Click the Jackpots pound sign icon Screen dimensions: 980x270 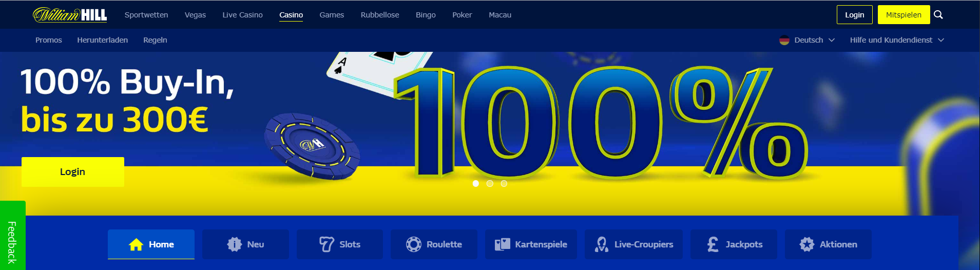713,244
